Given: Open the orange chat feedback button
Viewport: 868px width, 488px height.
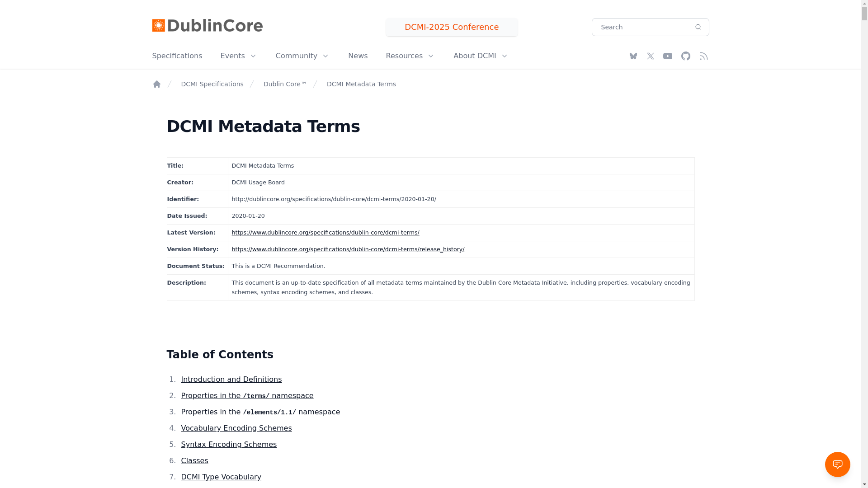Looking at the screenshot, I should point(837,464).
